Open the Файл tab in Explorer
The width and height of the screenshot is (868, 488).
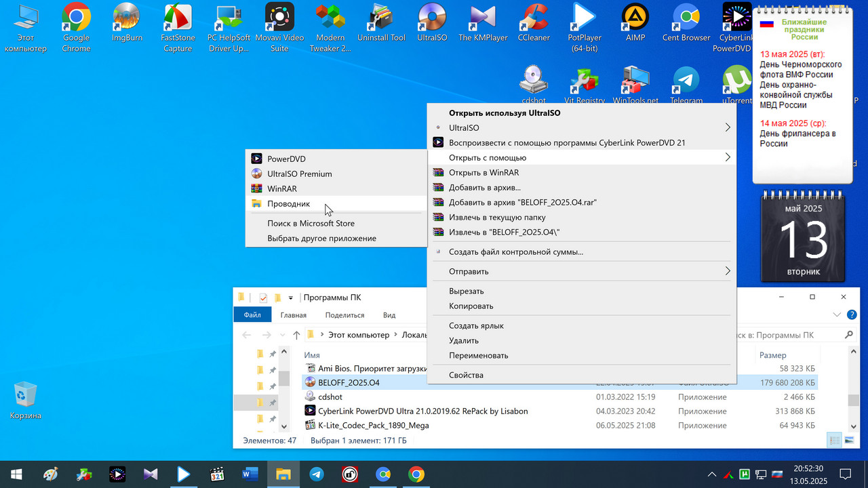(252, 314)
